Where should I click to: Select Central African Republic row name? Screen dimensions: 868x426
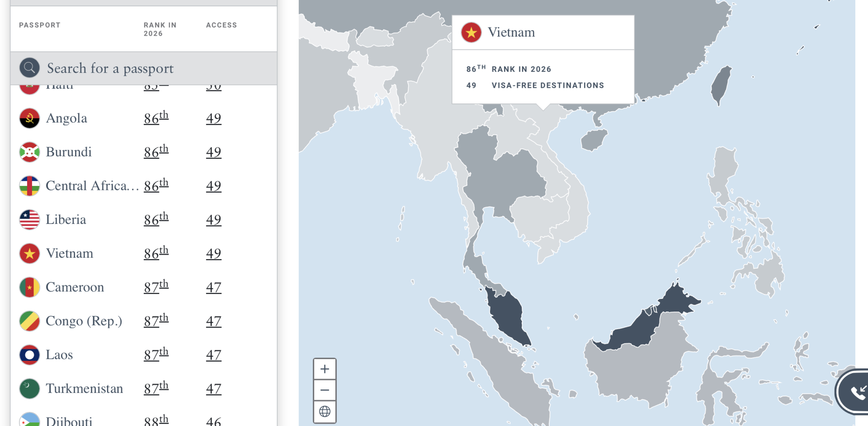coord(92,186)
